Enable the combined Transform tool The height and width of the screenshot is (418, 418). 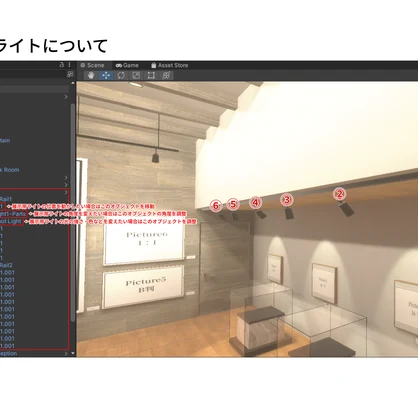166,75
